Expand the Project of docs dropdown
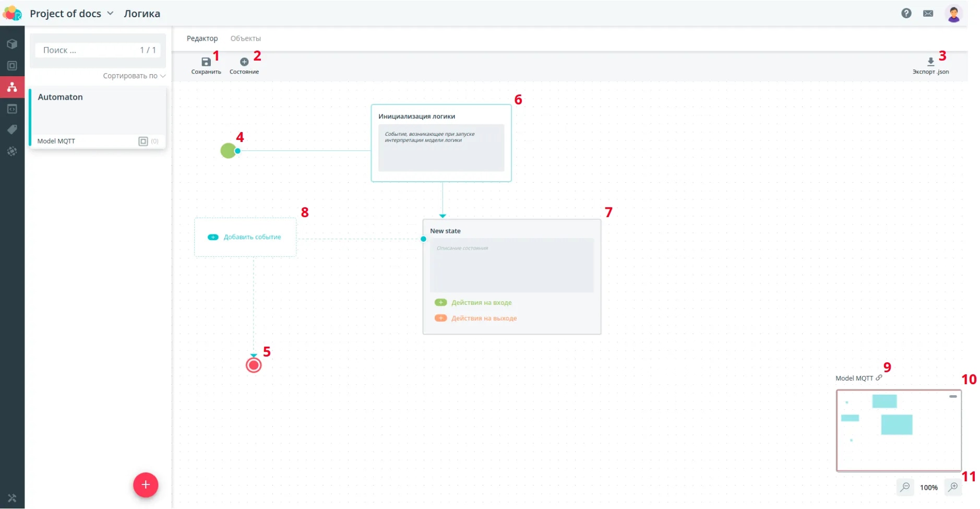Viewport: 980px width, 509px height. coord(110,14)
